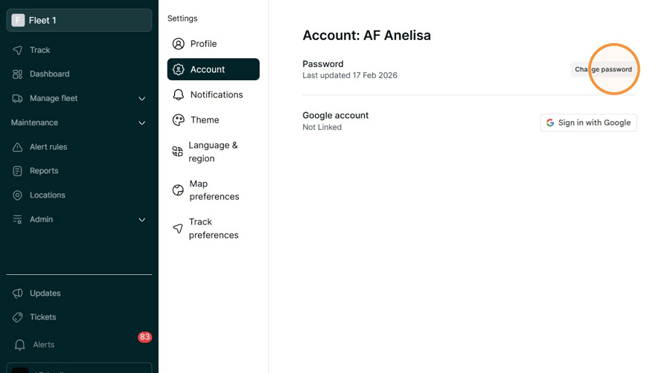Click the 'Account: AF Anelisa' heading
This screenshot has width=670, height=373.
pos(367,35)
